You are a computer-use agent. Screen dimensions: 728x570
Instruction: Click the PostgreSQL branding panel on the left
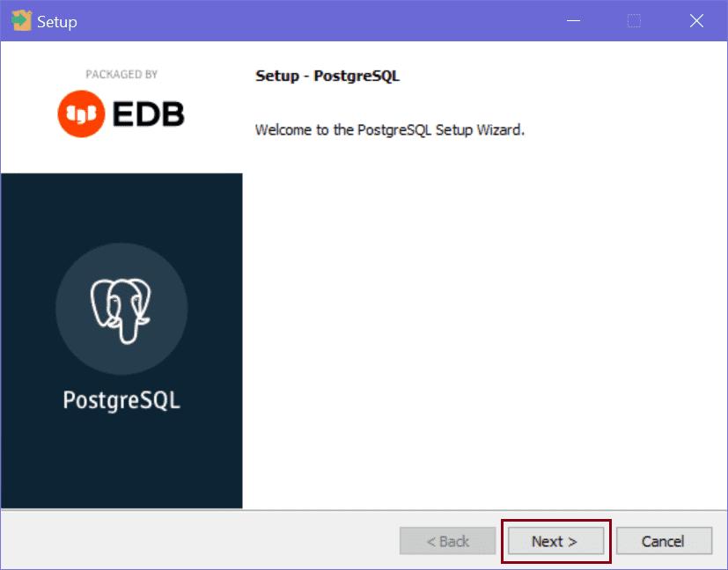(x=121, y=352)
